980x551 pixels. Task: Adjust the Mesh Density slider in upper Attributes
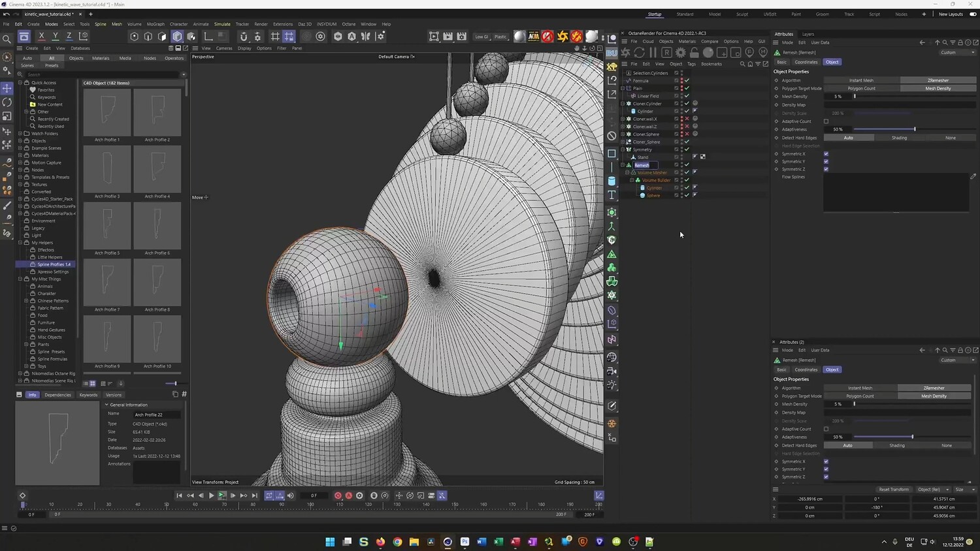(x=915, y=97)
